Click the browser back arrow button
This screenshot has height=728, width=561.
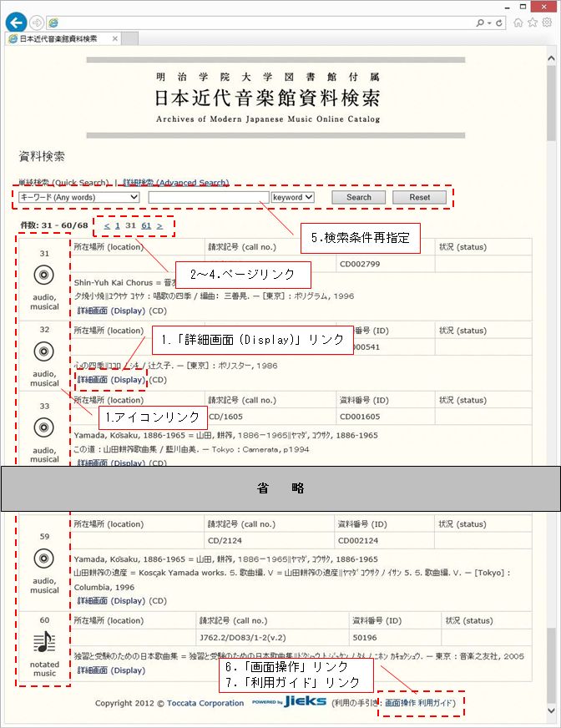pos(15,23)
